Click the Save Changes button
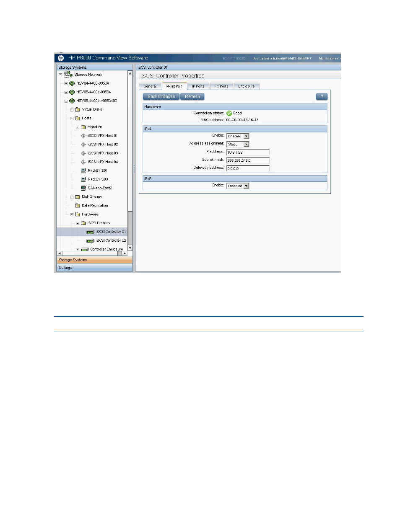This screenshot has height=532, width=400. click(x=161, y=97)
